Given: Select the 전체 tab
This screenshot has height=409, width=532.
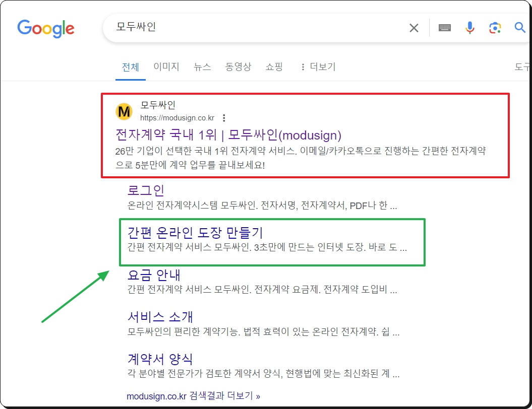Looking at the screenshot, I should (131, 67).
